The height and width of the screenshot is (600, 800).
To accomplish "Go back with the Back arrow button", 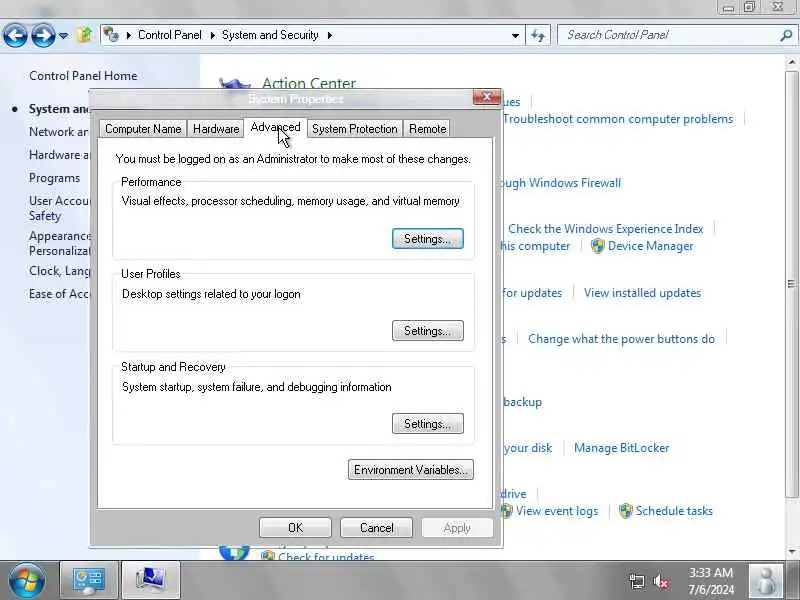I will [15, 36].
